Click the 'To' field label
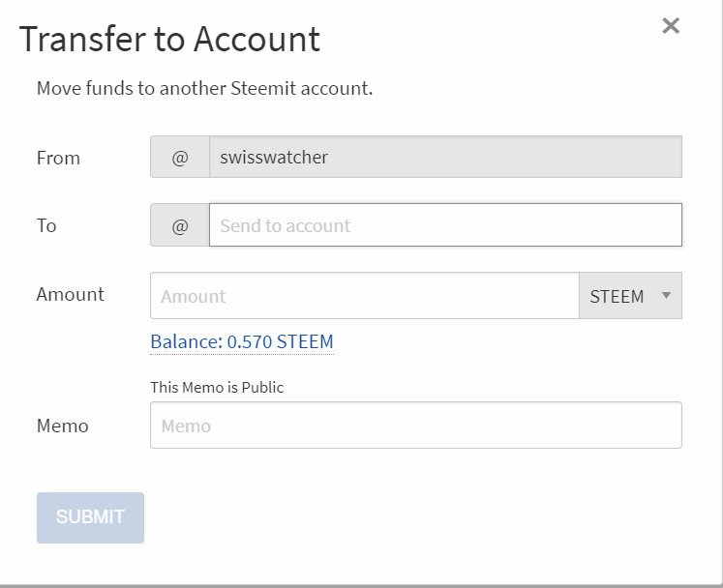The width and height of the screenshot is (723, 588). tap(46, 225)
